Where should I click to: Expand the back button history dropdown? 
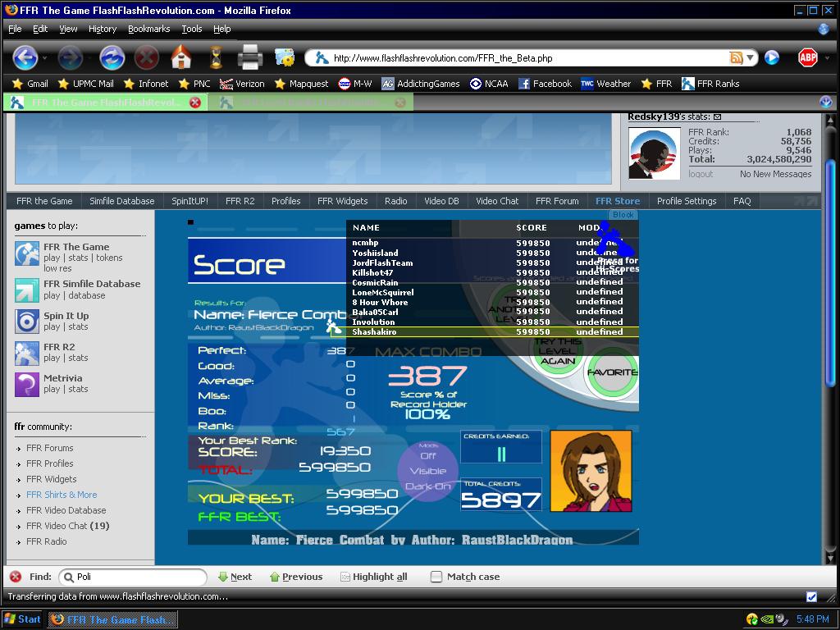click(44, 58)
